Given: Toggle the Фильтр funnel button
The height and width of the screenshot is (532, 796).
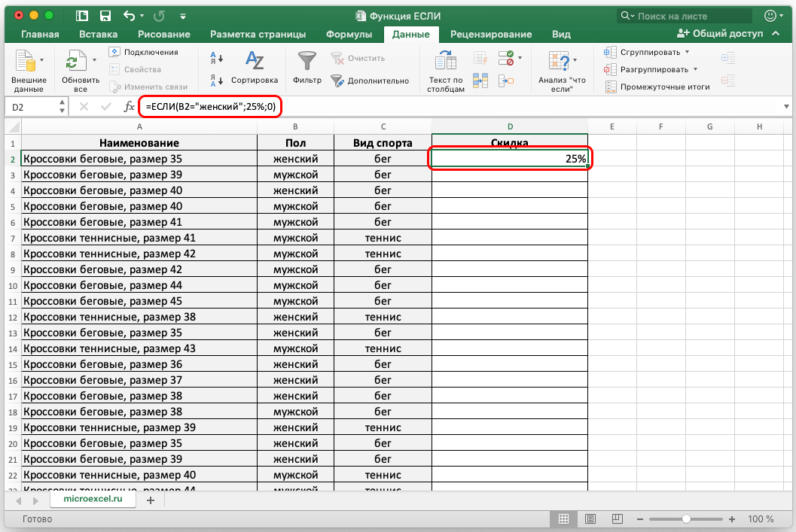Looking at the screenshot, I should pyautogui.click(x=307, y=67).
